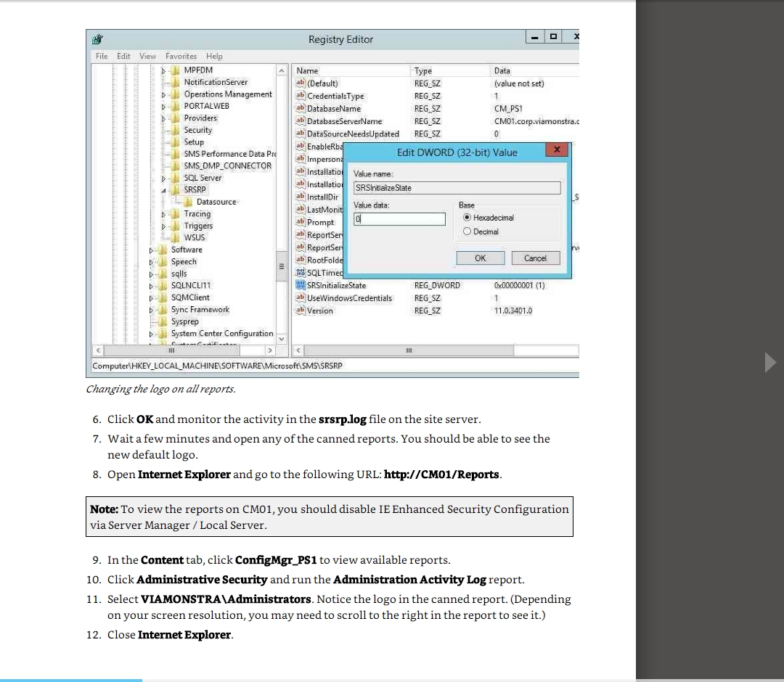
Task: Click the DatabaseName string value icon
Action: point(301,109)
